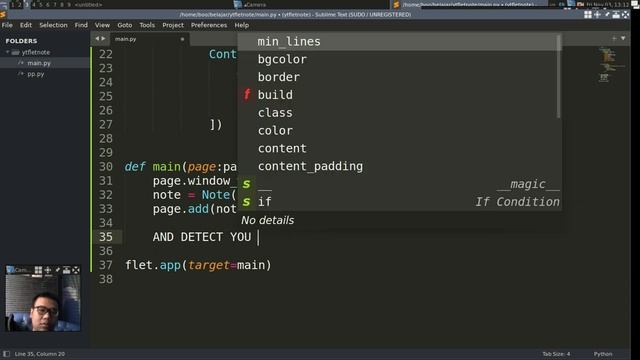The image size is (640, 360).
Task: Open the View menu
Action: point(102,25)
